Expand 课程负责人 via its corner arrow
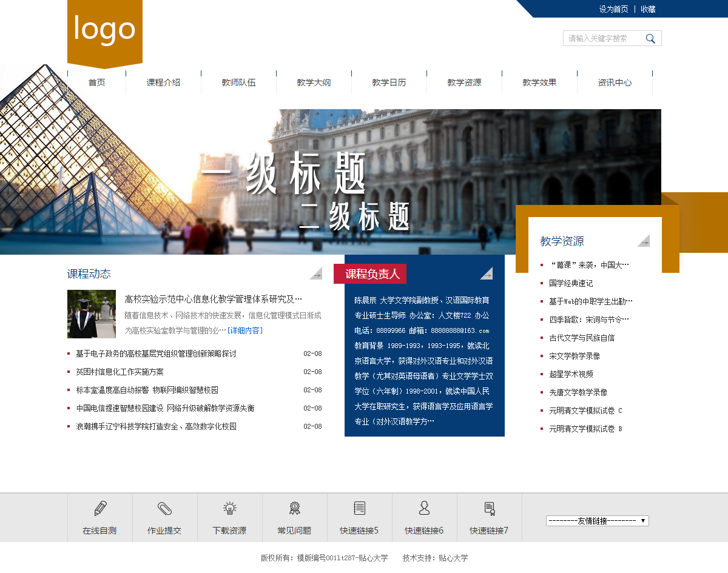Image resolution: width=728 pixels, height=573 pixels. coord(486,273)
